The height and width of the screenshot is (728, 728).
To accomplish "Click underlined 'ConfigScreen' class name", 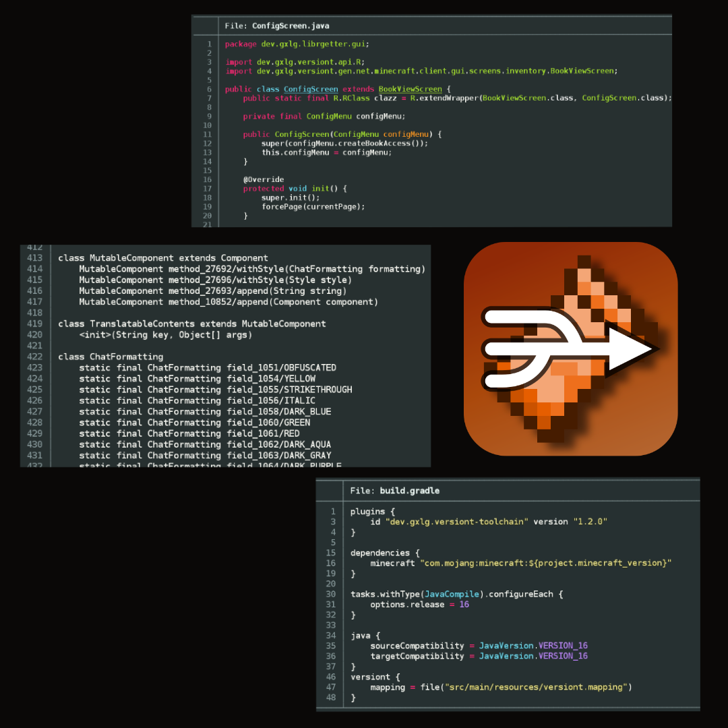I will (x=311, y=89).
